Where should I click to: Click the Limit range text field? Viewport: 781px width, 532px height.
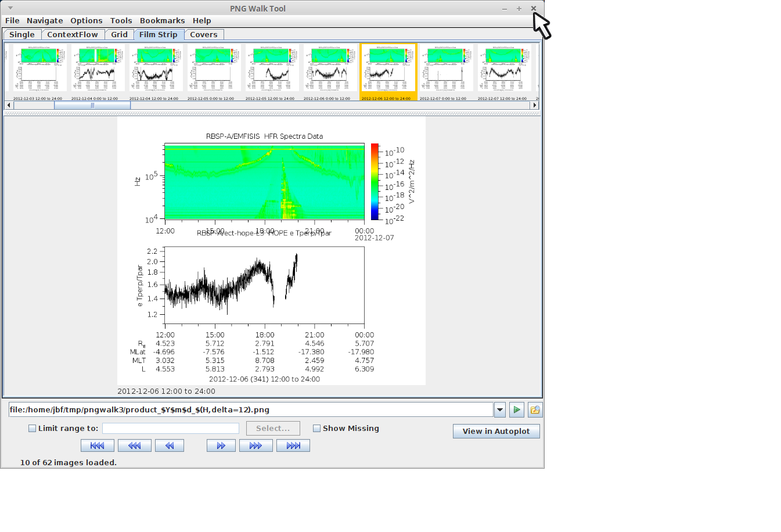click(x=171, y=429)
